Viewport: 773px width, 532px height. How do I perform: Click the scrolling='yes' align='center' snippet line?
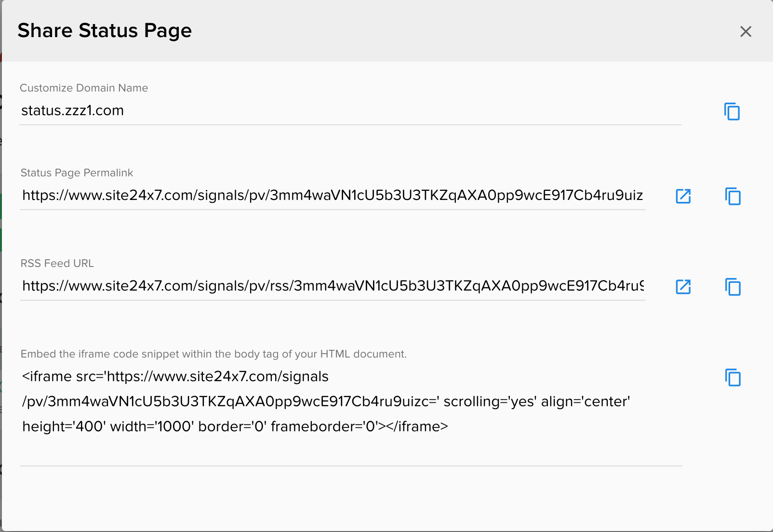(326, 401)
